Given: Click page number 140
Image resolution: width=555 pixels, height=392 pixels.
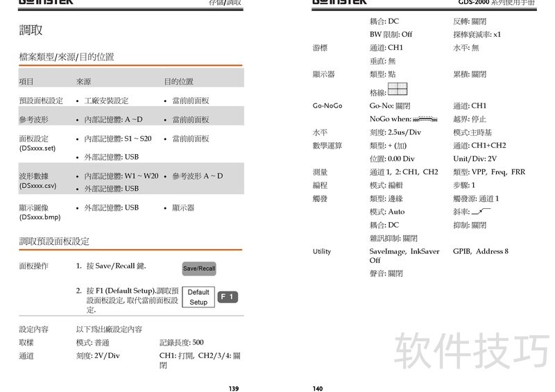Looking at the screenshot, I should pyautogui.click(x=318, y=389).
